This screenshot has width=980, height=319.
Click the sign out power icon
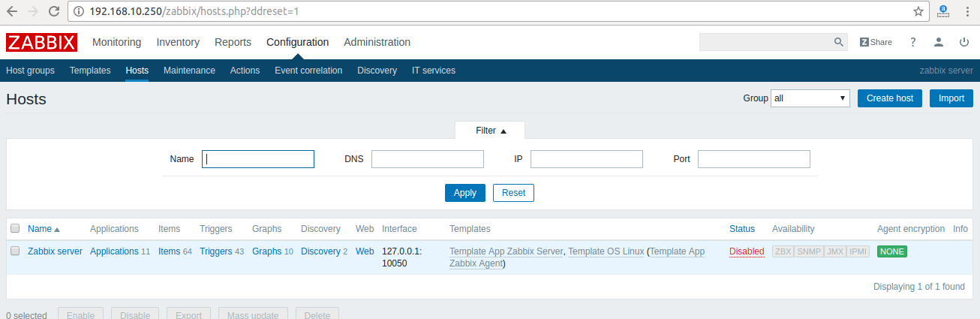point(964,42)
